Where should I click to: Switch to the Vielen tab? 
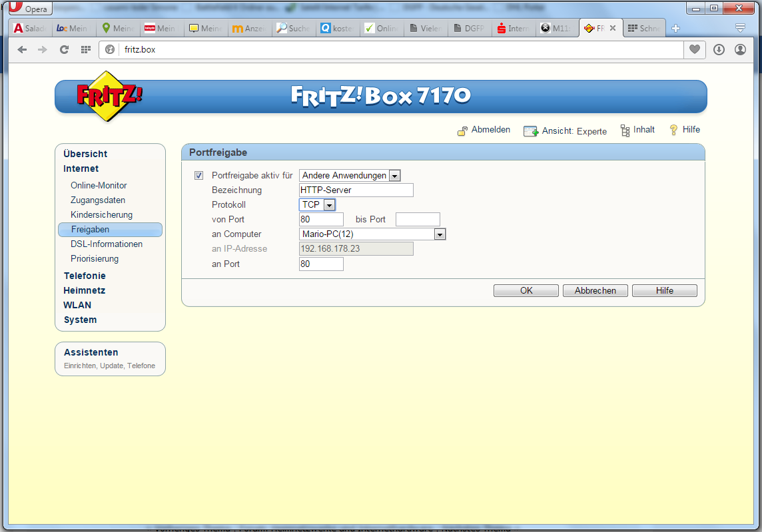point(426,28)
